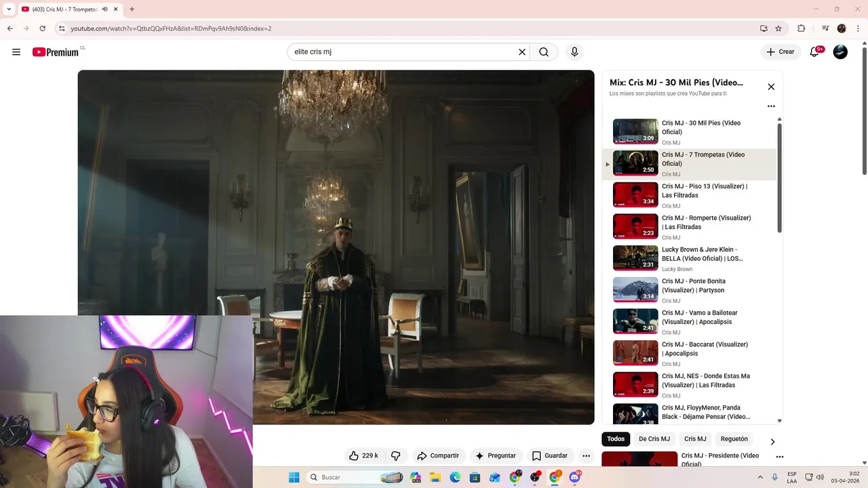
Task: Open Chrome three-dot menu
Action: pyautogui.click(x=858, y=28)
